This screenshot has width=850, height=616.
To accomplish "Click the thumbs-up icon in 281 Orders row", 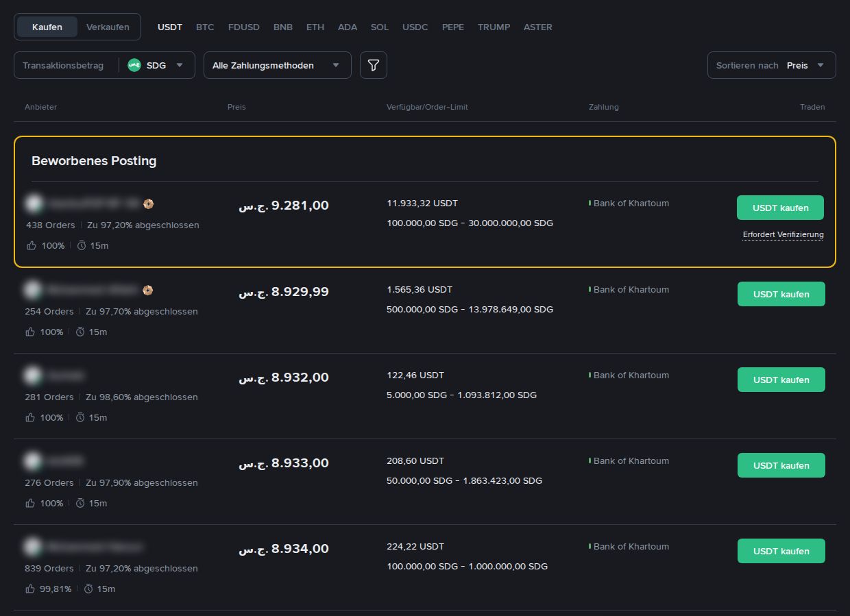I will 30,417.
